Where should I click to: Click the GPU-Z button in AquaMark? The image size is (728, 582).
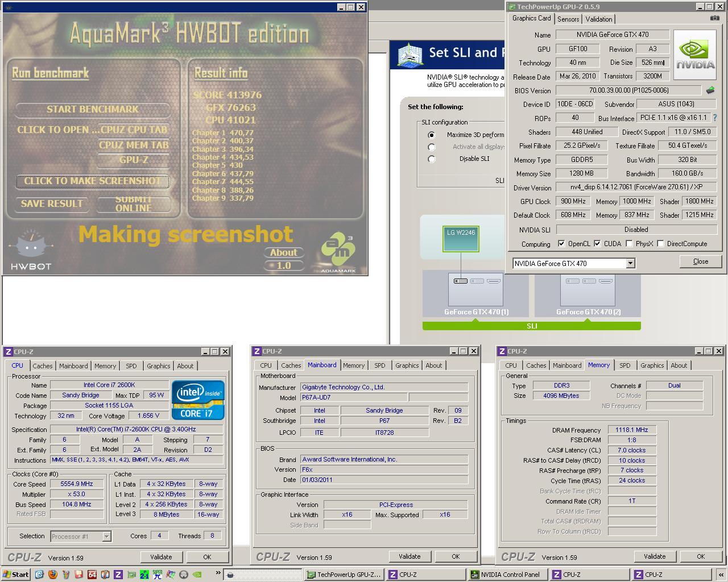point(134,160)
